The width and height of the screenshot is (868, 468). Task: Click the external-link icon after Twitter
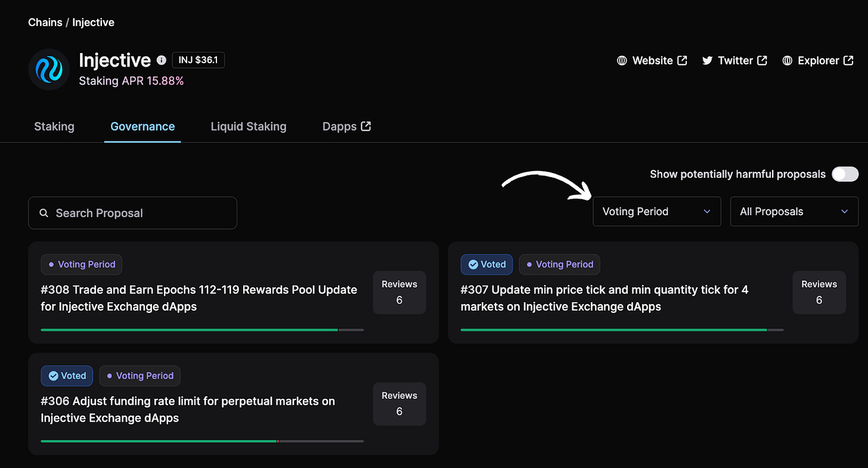click(762, 60)
